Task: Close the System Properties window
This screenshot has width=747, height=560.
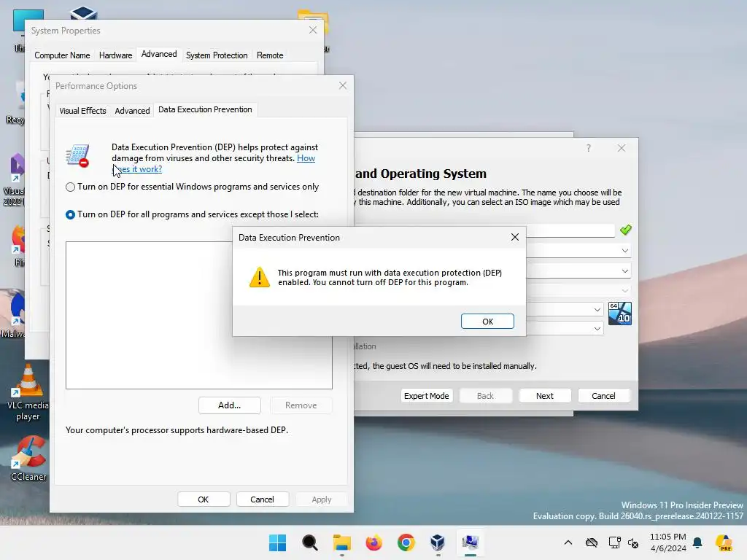Action: 312,30
